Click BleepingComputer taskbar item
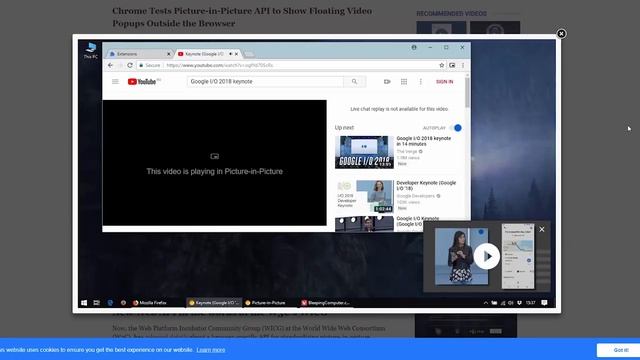This screenshot has width=640, height=360. pyautogui.click(x=326, y=303)
